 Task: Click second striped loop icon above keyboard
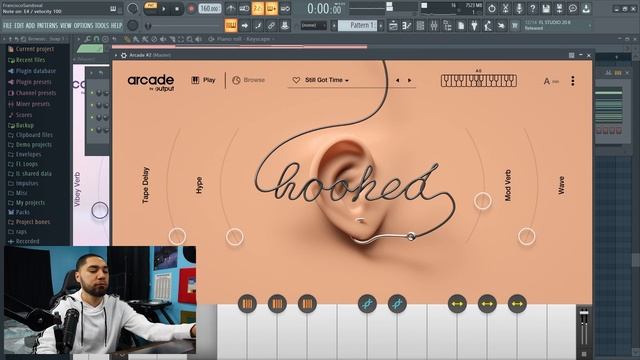[x=277, y=304]
